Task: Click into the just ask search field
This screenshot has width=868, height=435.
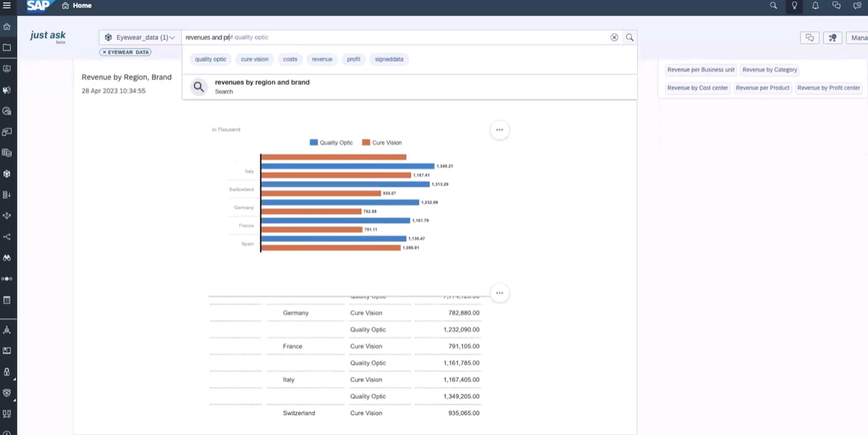Action: 396,37
